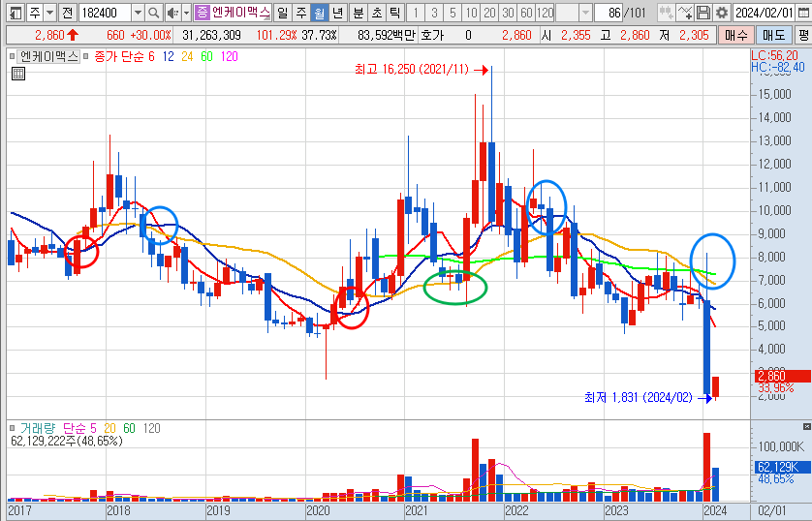Viewport: 812px width, 521px height.
Task: Click the 83,592백만 trade amount value
Action: pos(387,35)
